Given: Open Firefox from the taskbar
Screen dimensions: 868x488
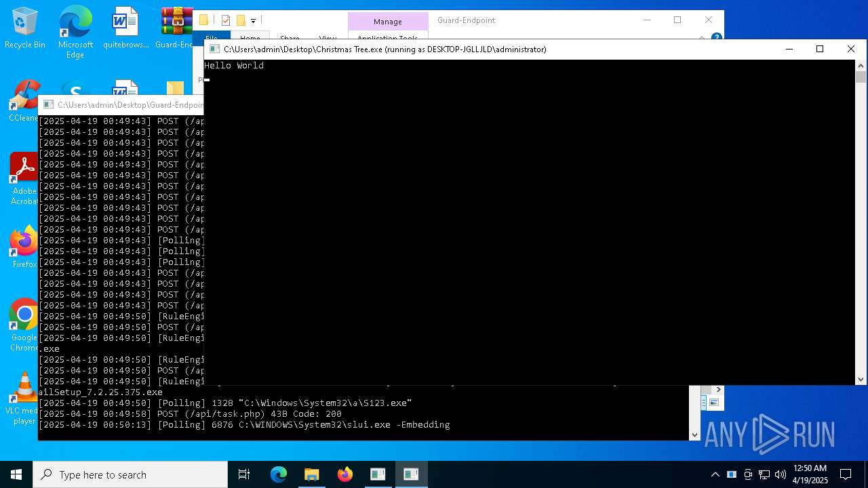Looking at the screenshot, I should pyautogui.click(x=345, y=474).
